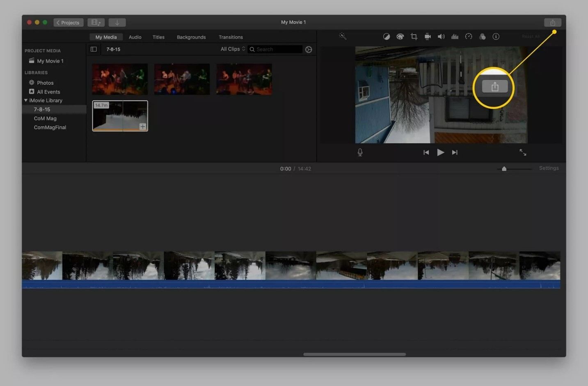Open the Crop tool
This screenshot has width=588, height=386.
tap(414, 37)
